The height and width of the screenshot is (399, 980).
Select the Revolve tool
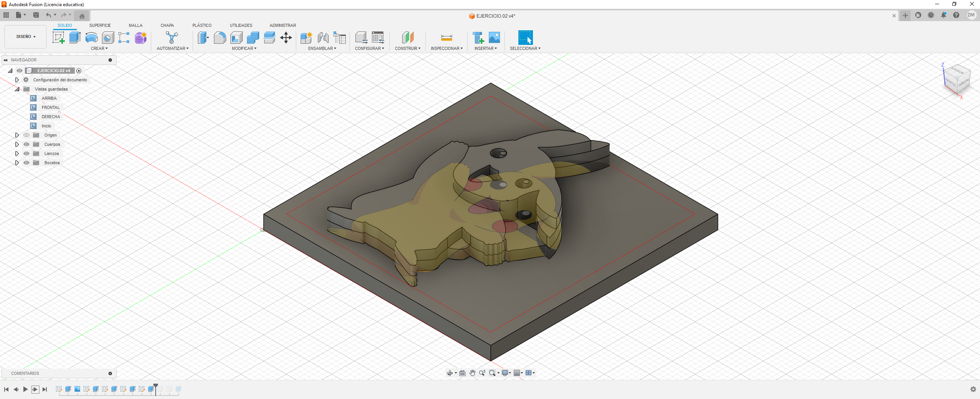pos(91,38)
